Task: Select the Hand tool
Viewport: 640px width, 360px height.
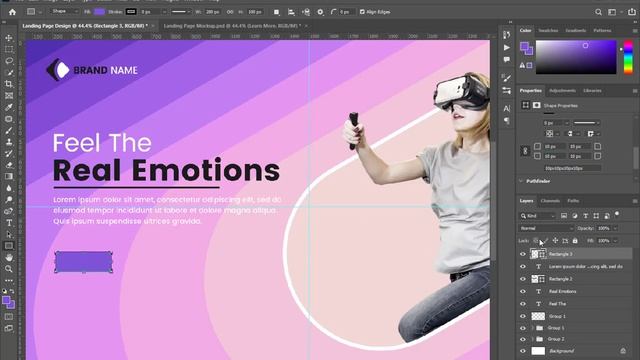Action: pyautogui.click(x=9, y=258)
